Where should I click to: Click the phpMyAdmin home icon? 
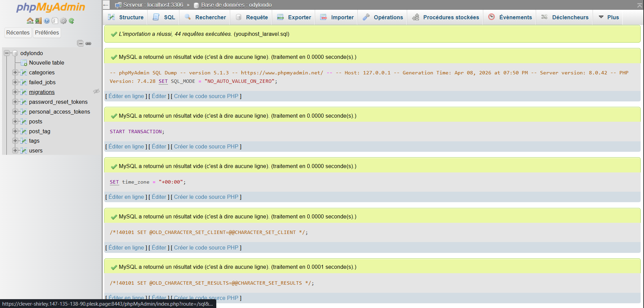(30, 21)
